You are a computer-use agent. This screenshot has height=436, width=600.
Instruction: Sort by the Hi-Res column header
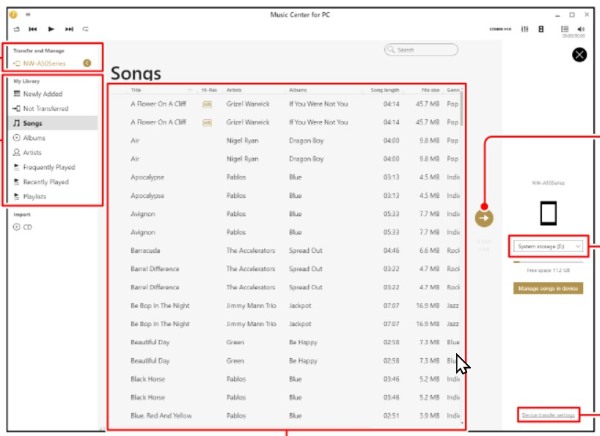coord(209,90)
